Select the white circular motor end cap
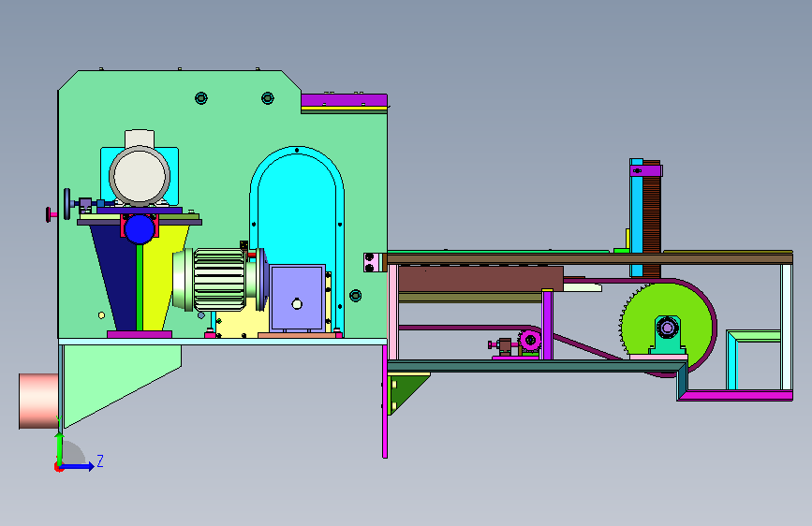 click(140, 176)
